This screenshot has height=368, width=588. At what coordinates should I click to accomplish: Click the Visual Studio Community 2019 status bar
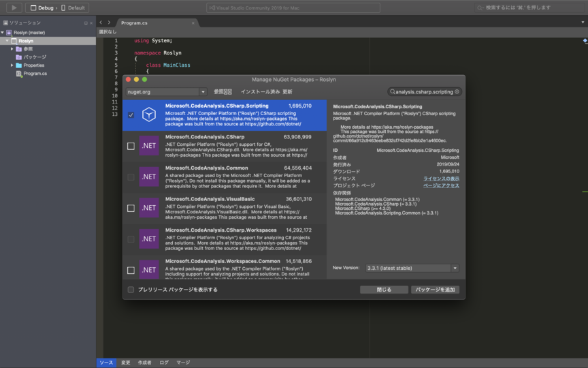(x=293, y=7)
